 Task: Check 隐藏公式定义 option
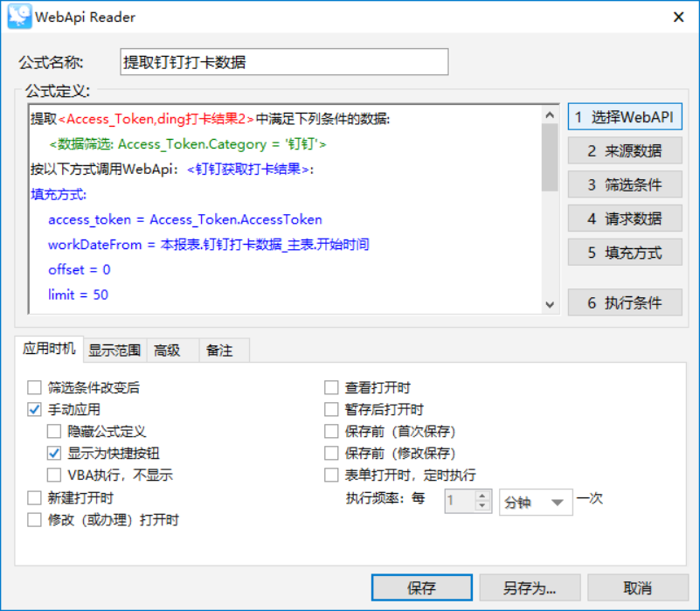54,431
